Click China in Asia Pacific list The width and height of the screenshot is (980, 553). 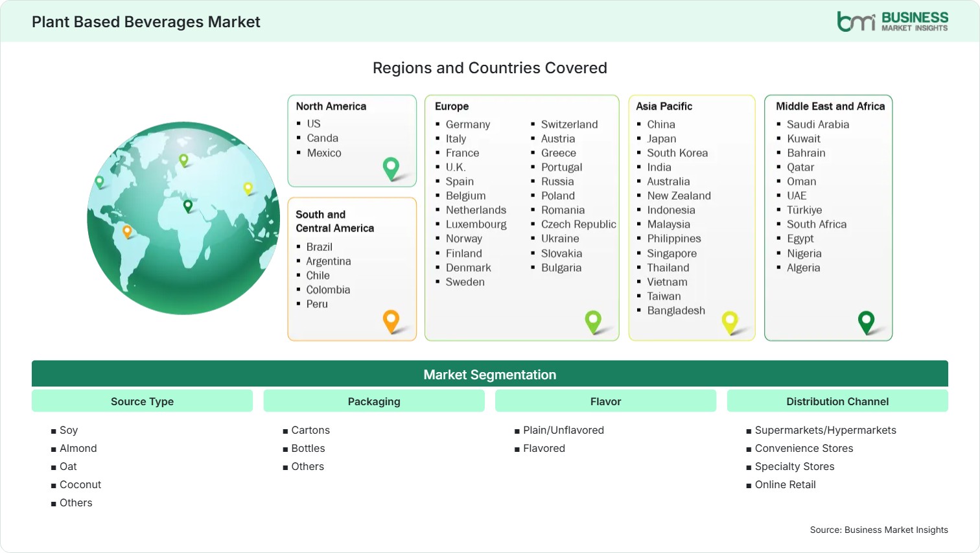661,124
